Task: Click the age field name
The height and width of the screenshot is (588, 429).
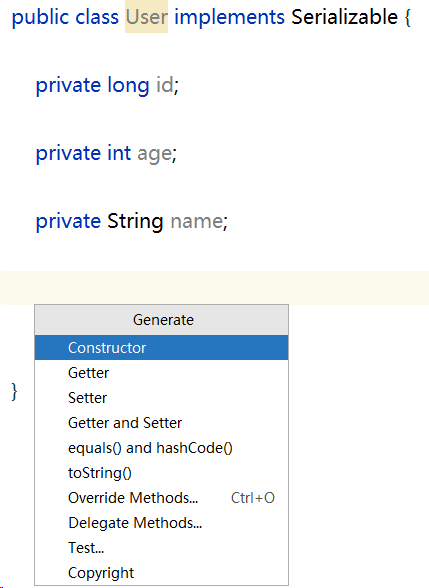Action: click(x=155, y=154)
